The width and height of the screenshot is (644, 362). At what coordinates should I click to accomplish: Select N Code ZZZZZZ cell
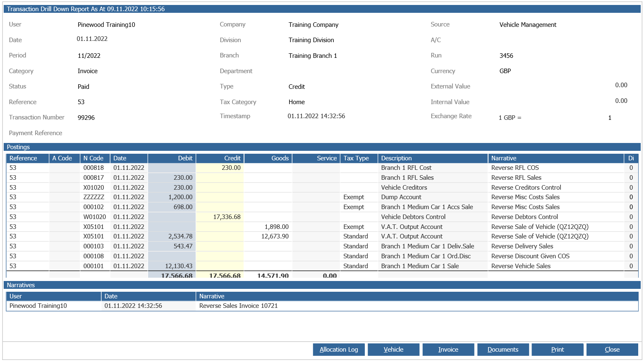[x=95, y=197]
